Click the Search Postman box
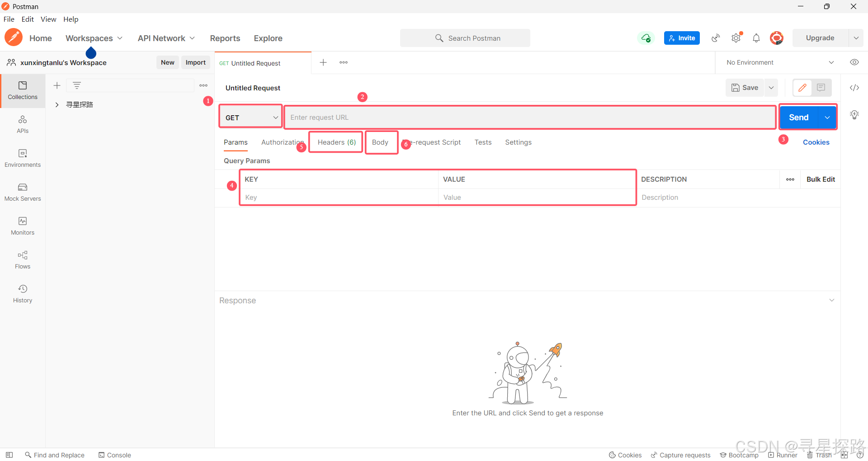868x461 pixels. point(465,38)
